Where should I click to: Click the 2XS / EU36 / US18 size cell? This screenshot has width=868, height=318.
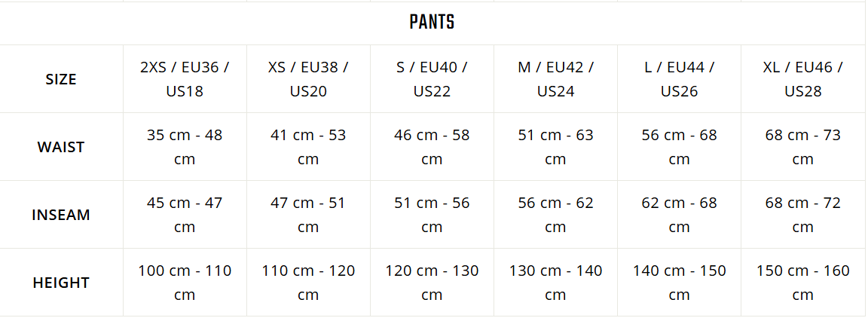[185, 79]
